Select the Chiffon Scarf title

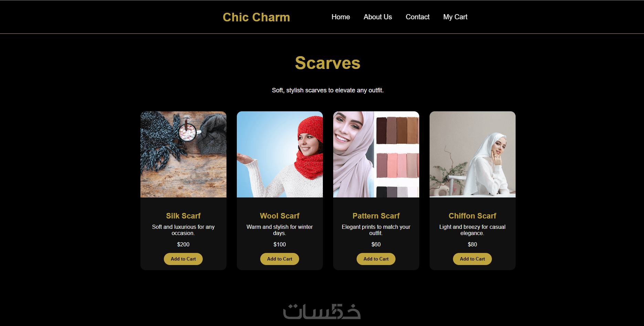coord(472,216)
